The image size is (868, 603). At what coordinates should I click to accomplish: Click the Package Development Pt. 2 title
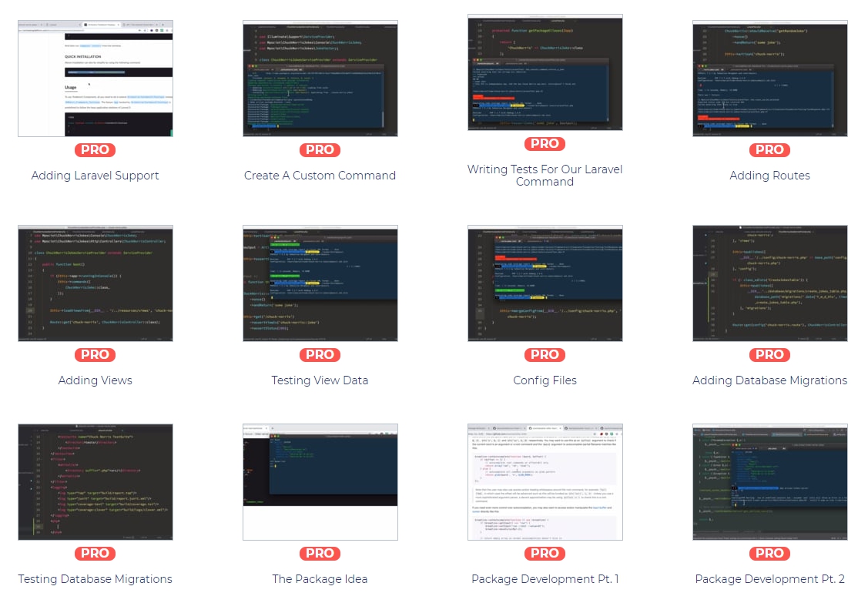click(x=769, y=579)
